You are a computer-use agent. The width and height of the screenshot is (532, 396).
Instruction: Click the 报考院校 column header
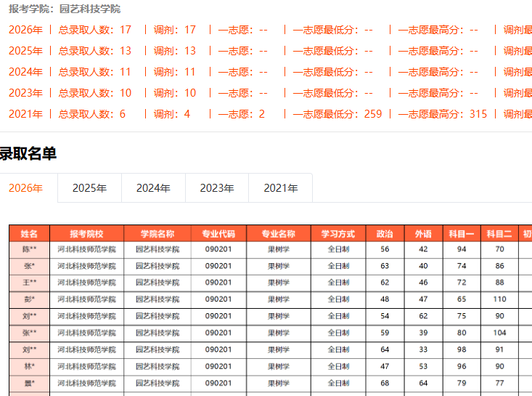click(x=86, y=234)
